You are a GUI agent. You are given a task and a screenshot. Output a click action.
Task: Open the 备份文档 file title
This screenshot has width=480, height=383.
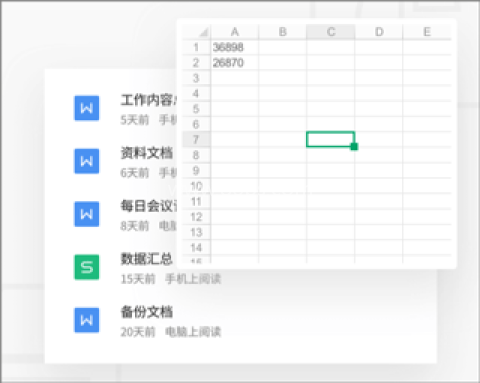click(147, 312)
